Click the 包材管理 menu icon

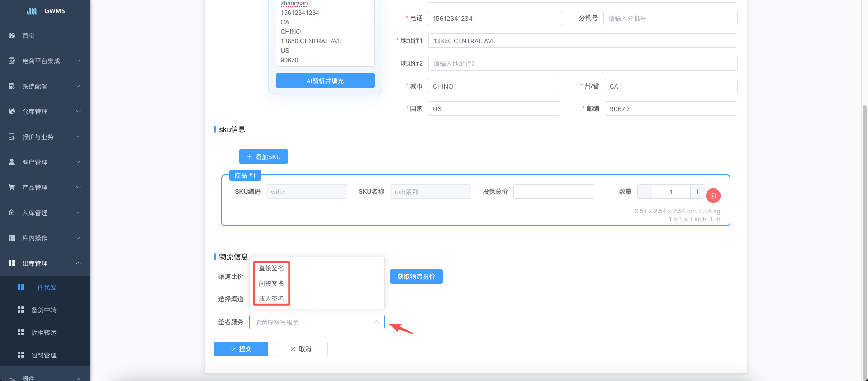point(21,355)
